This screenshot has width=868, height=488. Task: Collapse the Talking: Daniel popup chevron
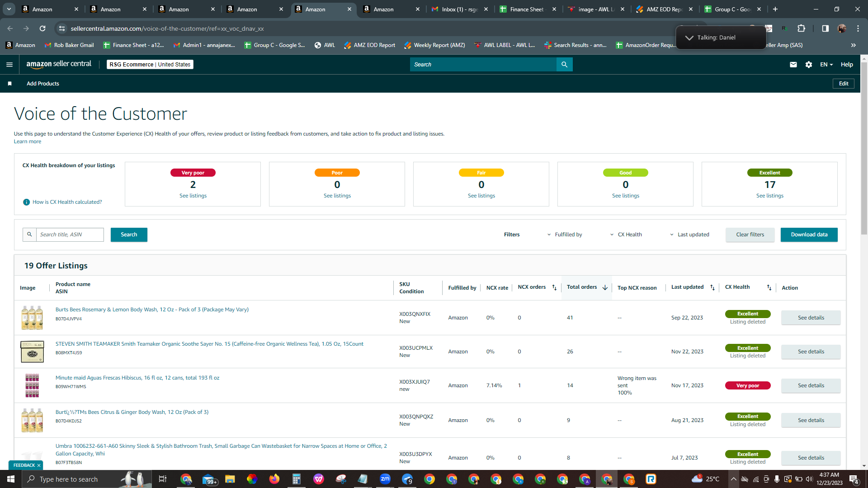[689, 38]
